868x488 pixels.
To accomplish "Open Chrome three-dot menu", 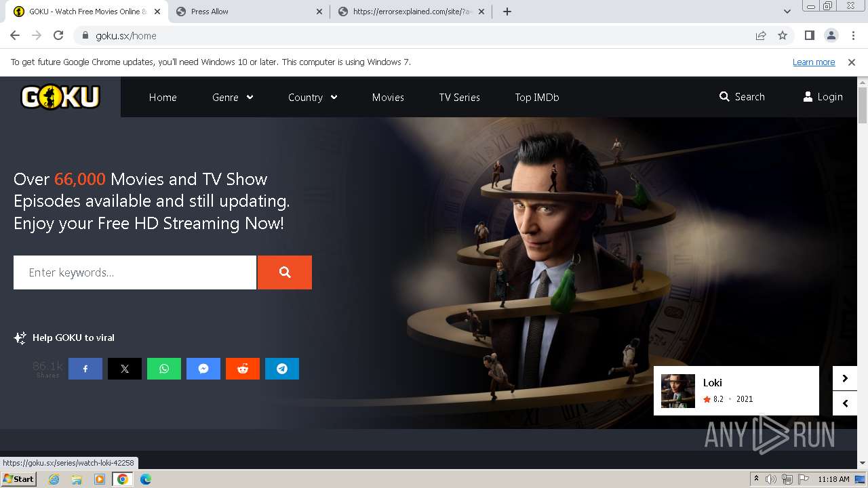I will pyautogui.click(x=853, y=35).
